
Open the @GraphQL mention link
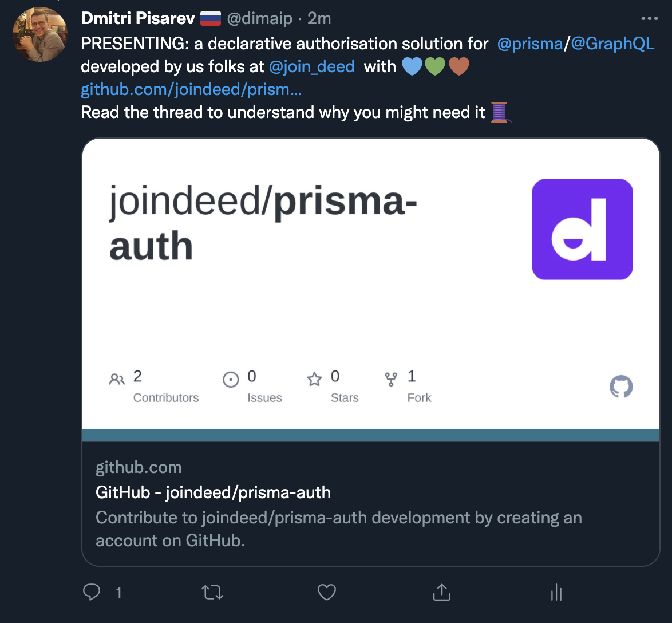(612, 44)
